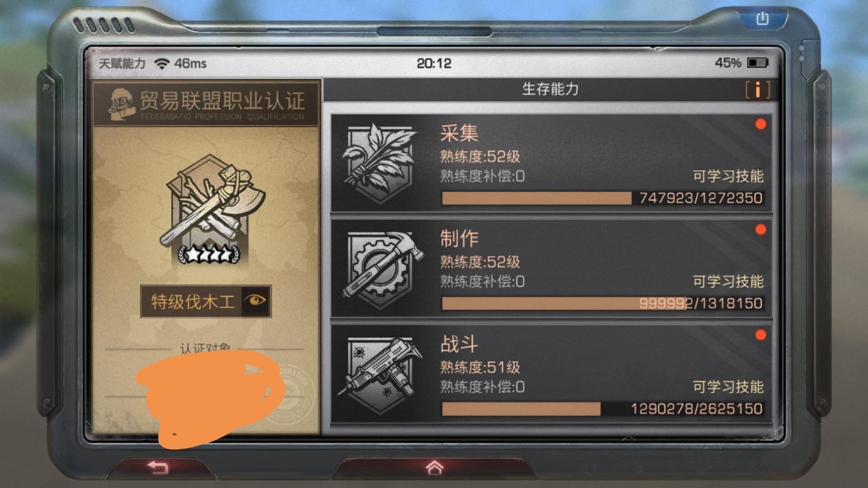This screenshot has height=488, width=868.
Task: Click the blue power icon on tablet frame
Action: pos(762,19)
